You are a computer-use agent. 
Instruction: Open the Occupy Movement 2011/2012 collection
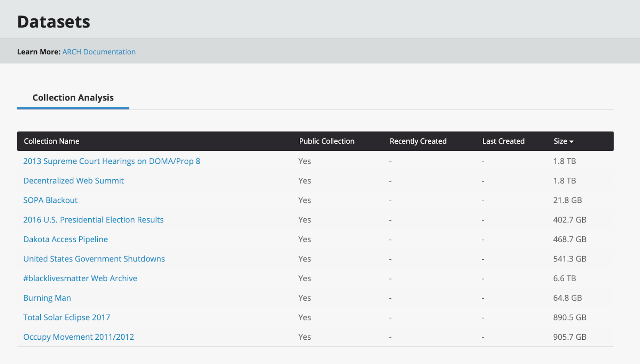pyautogui.click(x=78, y=337)
